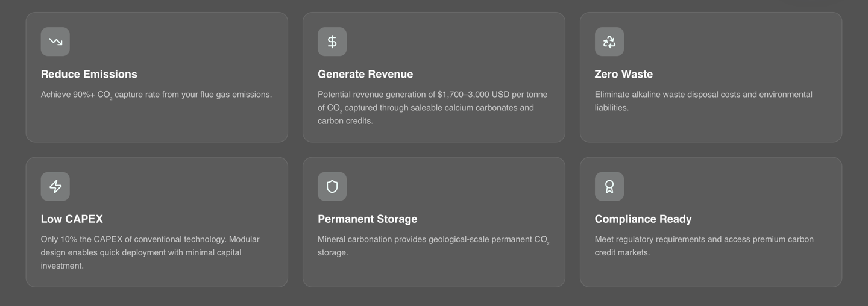Screen dimensions: 868x306
Task: Click the lightning bolt icon
Action: click(55, 186)
